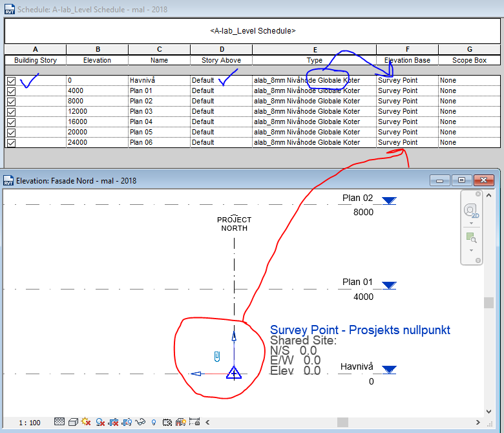The image size is (504, 433).
Task: Click the Zoom Region tool in navigation bar
Action: click(x=471, y=238)
